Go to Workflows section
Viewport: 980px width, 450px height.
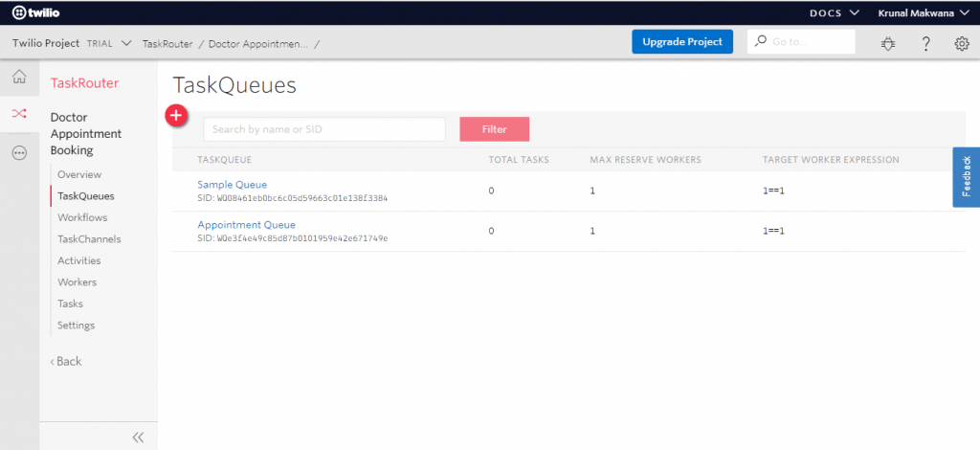[82, 217]
